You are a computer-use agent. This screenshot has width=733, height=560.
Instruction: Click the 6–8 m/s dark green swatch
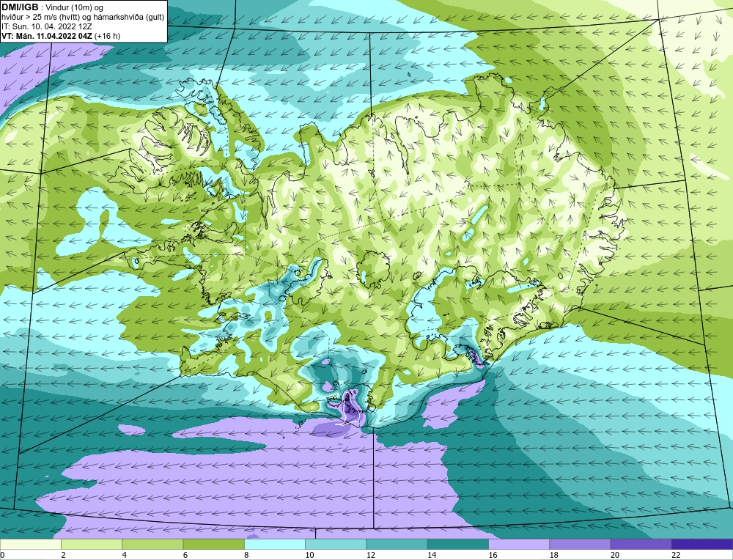click(213, 544)
